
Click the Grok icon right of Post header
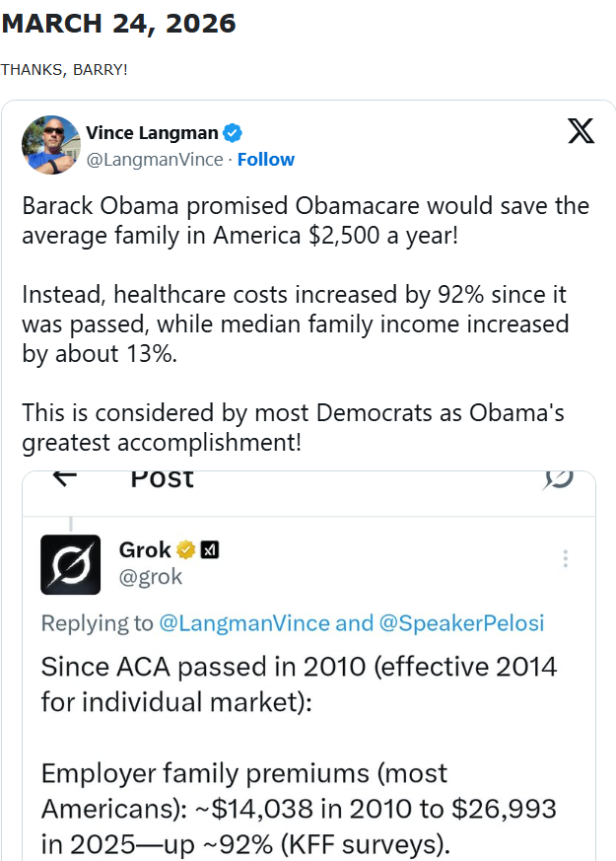point(559,478)
